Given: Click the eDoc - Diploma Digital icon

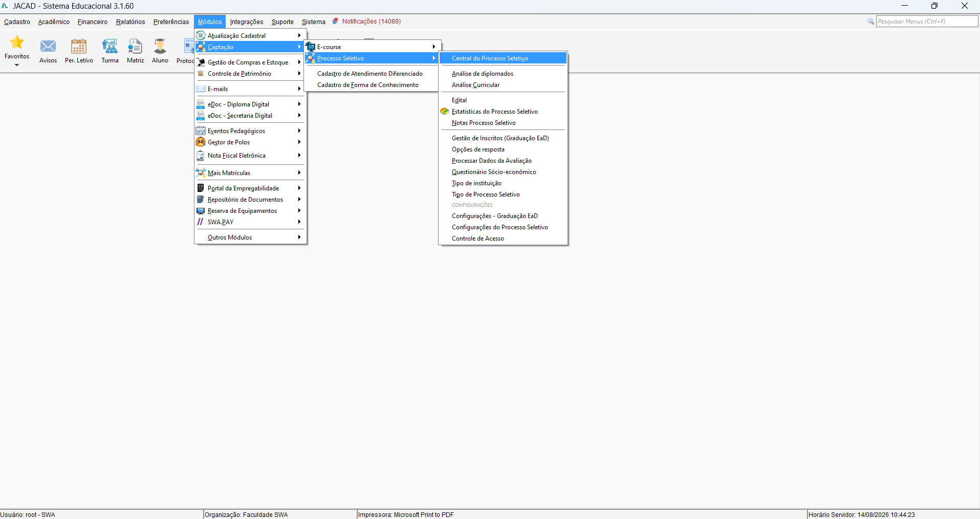Looking at the screenshot, I should 201,104.
